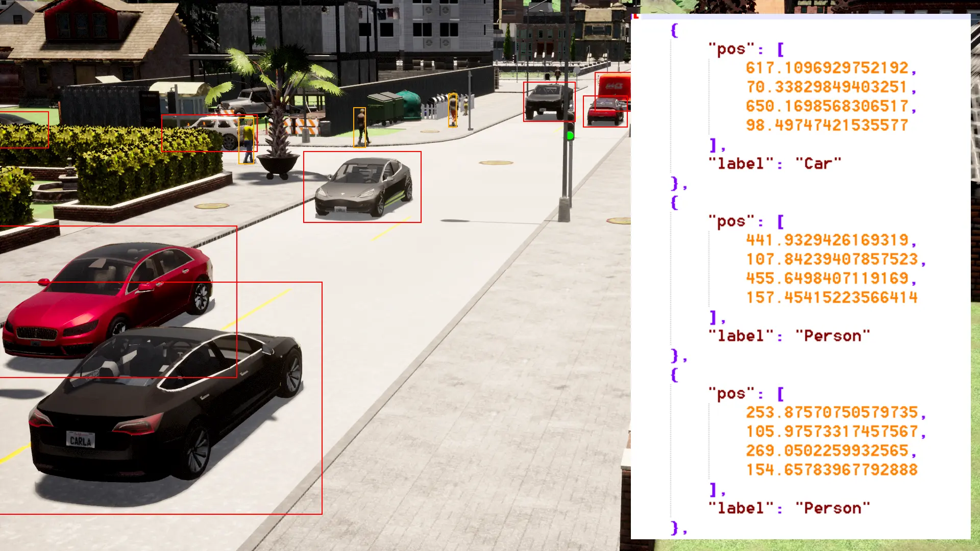Click the last "Person" label value
The width and height of the screenshot is (980, 551).
832,509
